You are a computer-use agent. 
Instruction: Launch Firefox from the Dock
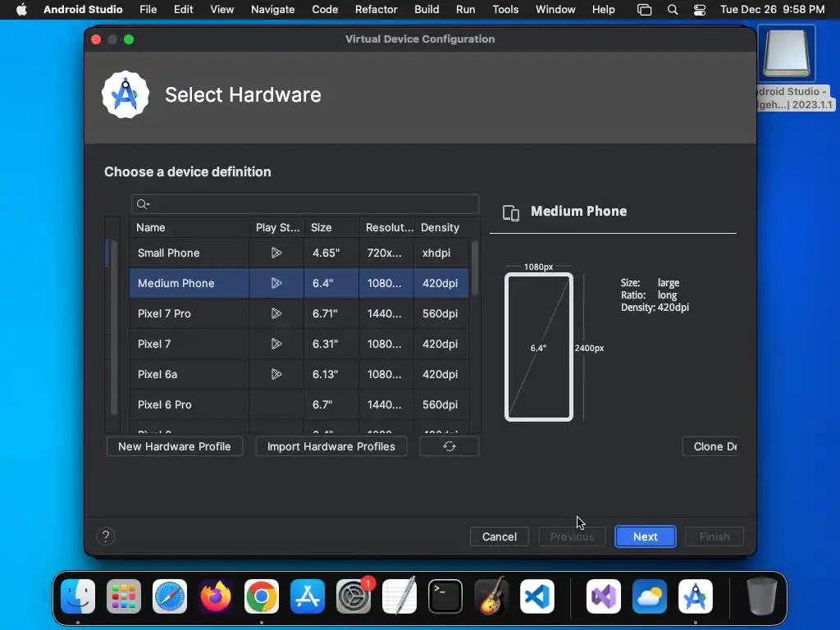pos(216,596)
